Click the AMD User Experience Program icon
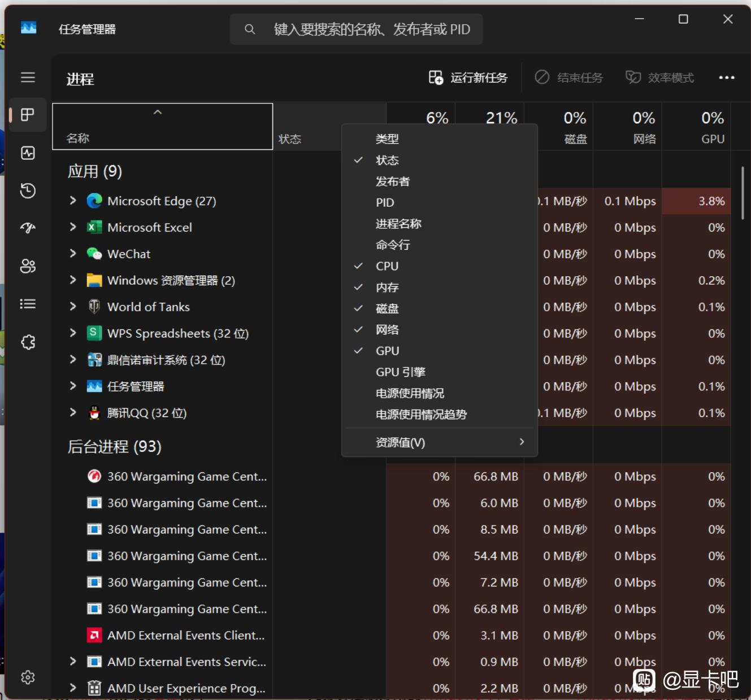Viewport: 751px width, 700px height. (94, 688)
